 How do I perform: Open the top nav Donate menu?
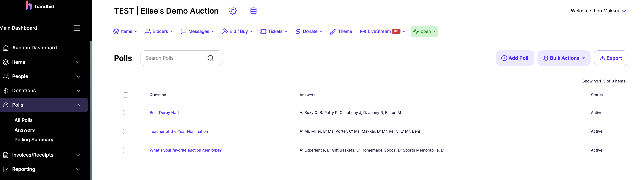click(x=309, y=31)
